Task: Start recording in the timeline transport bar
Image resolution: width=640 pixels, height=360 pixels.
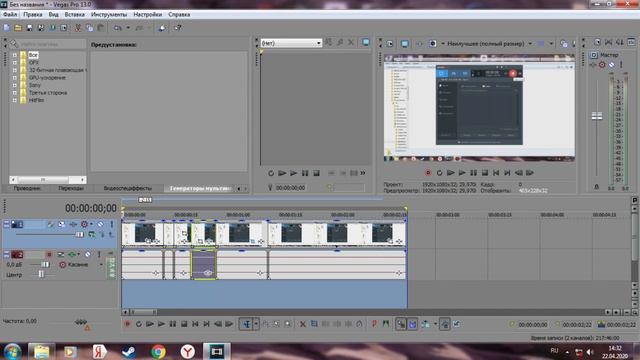Action: click(127, 324)
